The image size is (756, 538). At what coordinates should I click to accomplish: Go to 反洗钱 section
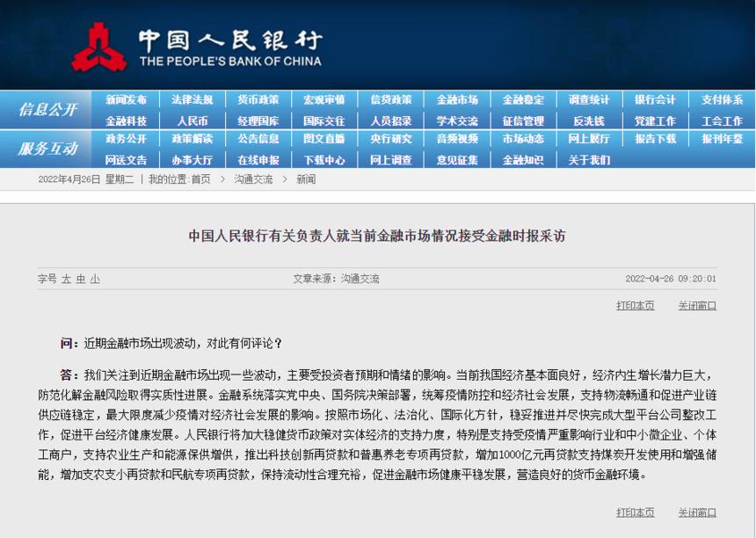coord(589,121)
